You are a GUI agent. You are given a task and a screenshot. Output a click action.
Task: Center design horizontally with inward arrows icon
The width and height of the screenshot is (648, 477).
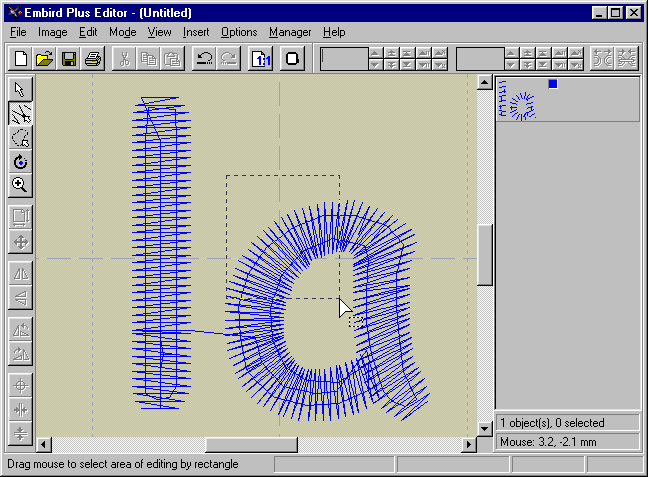click(20, 410)
